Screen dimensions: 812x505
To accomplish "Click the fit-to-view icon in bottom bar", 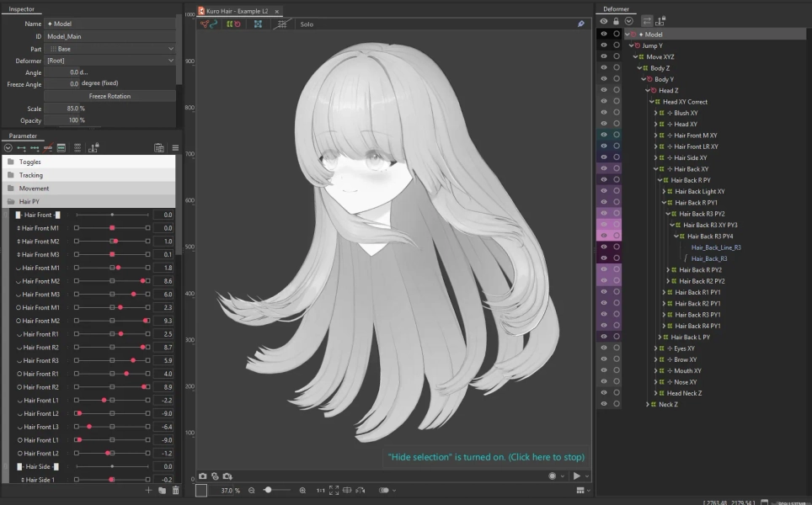I will coord(334,490).
